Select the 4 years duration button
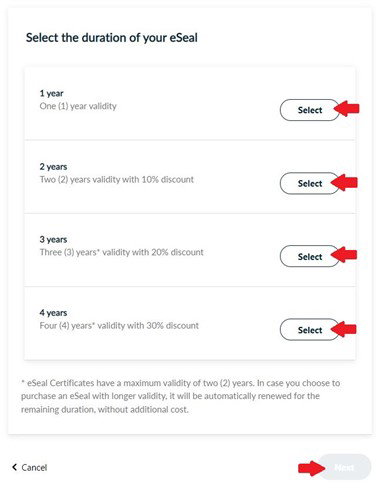Image resolution: width=381 pixels, height=490 pixels. pos(310,330)
